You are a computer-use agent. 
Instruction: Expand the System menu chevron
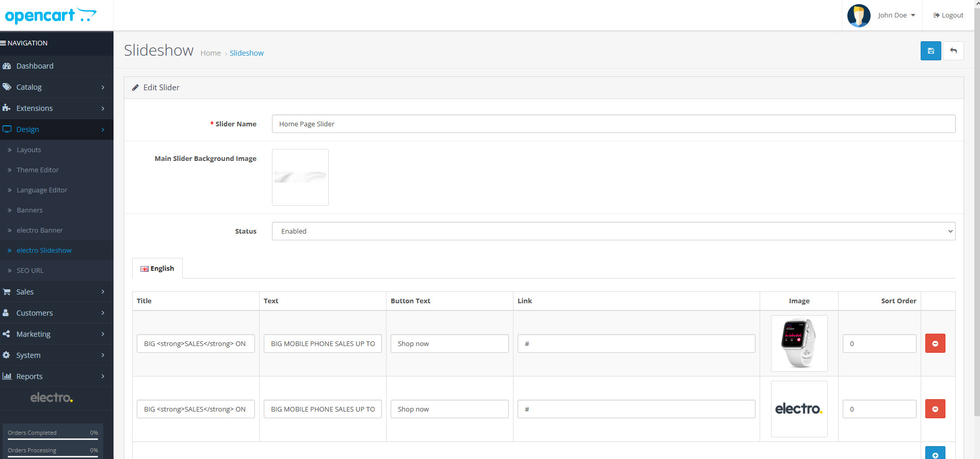pos(103,355)
